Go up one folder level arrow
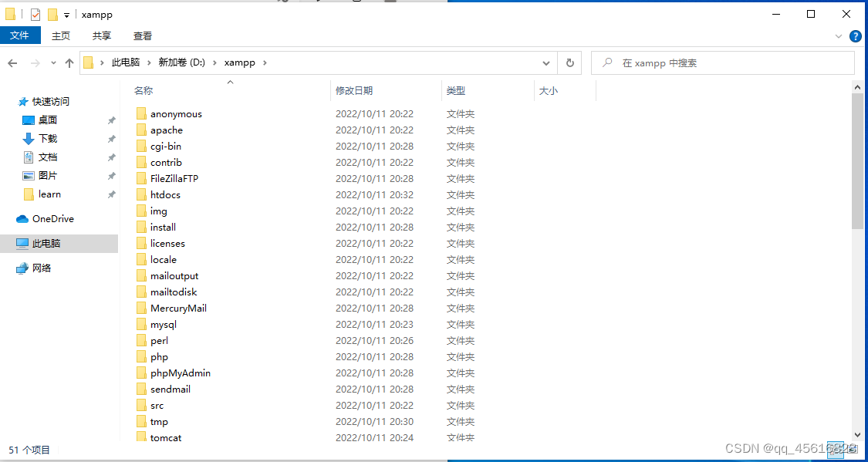868x462 pixels. (x=69, y=63)
